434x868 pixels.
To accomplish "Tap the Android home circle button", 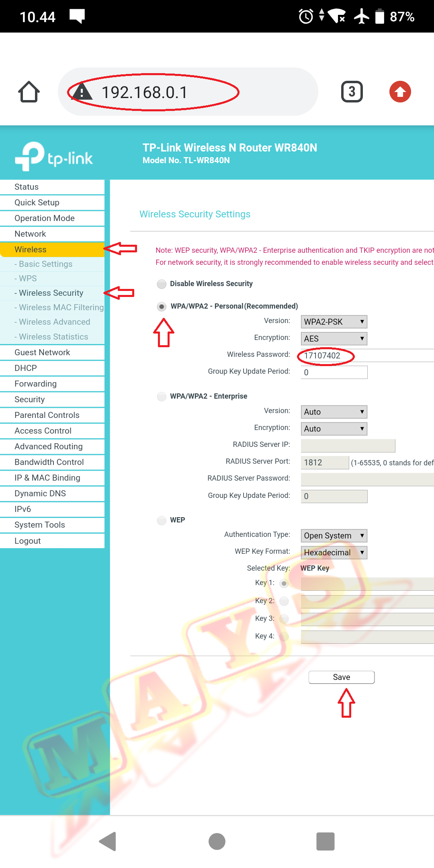I will coord(217,841).
